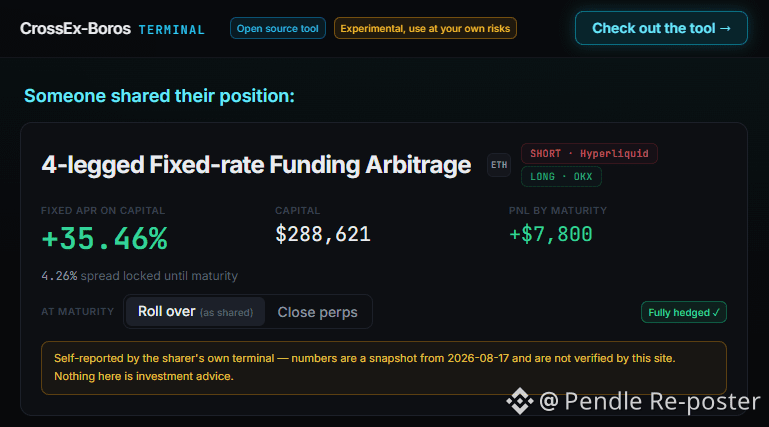The height and width of the screenshot is (427, 769).
Task: Select Close perps at maturity option
Action: (317, 312)
